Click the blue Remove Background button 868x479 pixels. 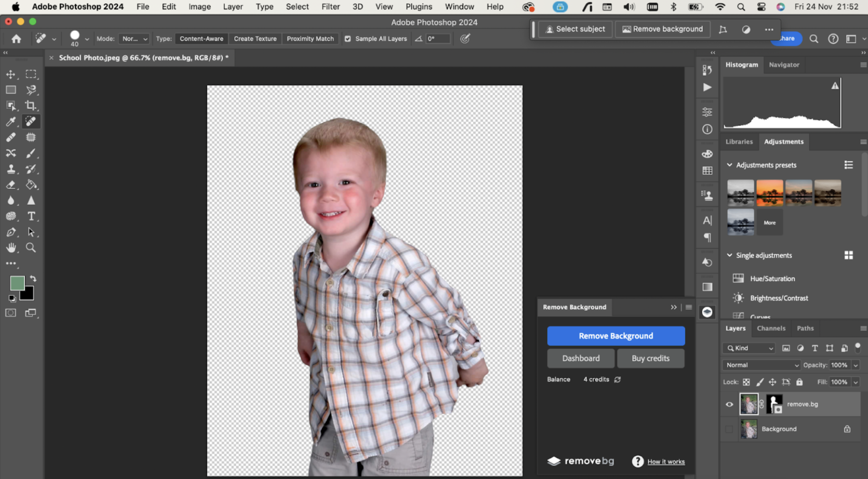tap(616, 336)
